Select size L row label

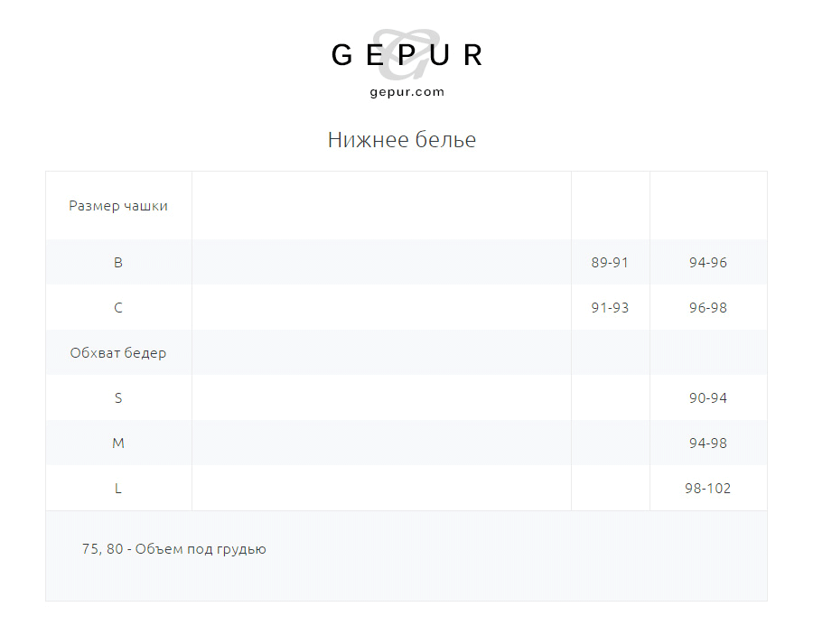coord(118,489)
